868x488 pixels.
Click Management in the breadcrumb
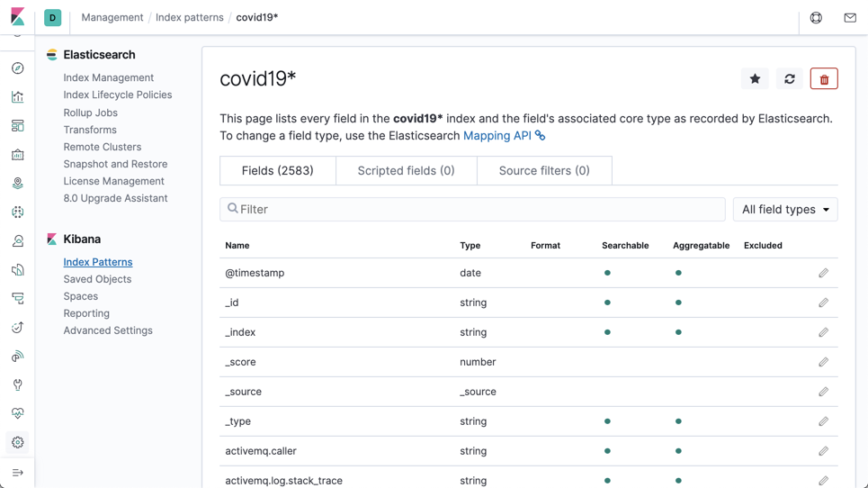coord(112,17)
